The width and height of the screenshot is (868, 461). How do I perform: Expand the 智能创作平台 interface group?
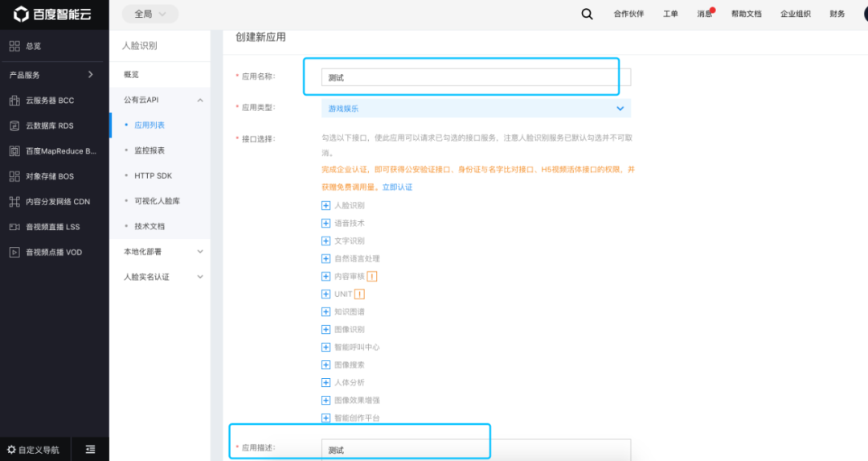(325, 418)
